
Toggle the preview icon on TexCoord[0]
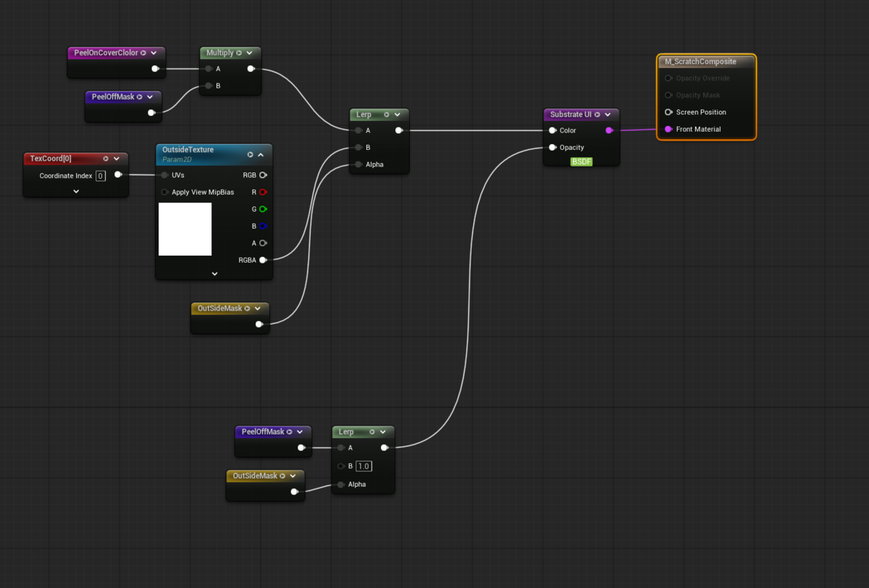point(106,158)
